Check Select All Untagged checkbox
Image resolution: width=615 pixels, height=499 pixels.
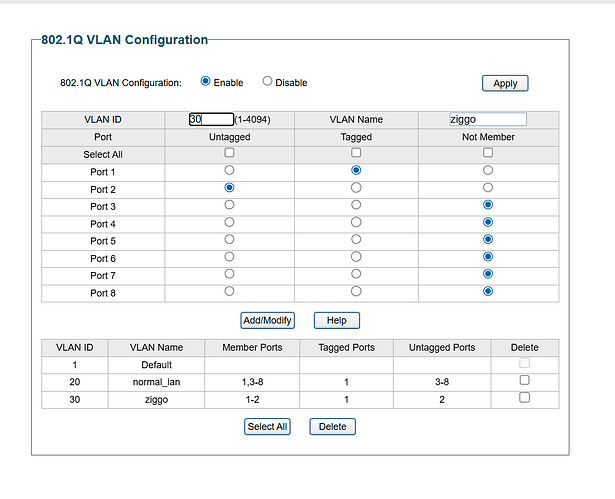pyautogui.click(x=229, y=153)
